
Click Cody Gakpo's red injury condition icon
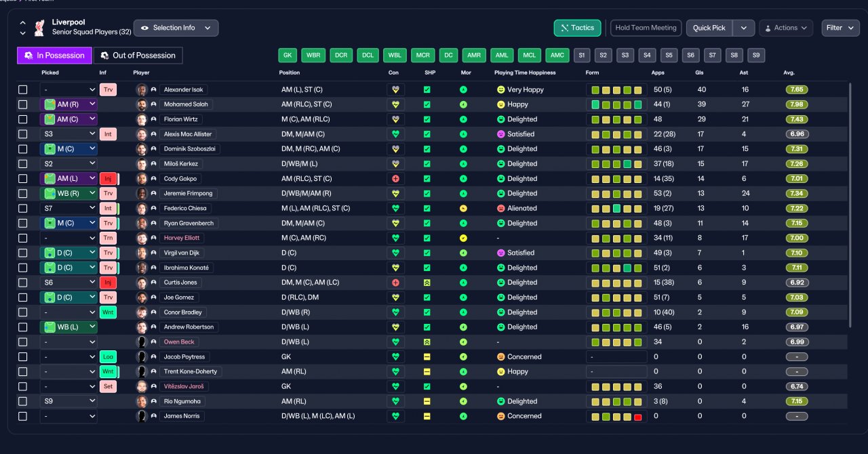(x=395, y=179)
